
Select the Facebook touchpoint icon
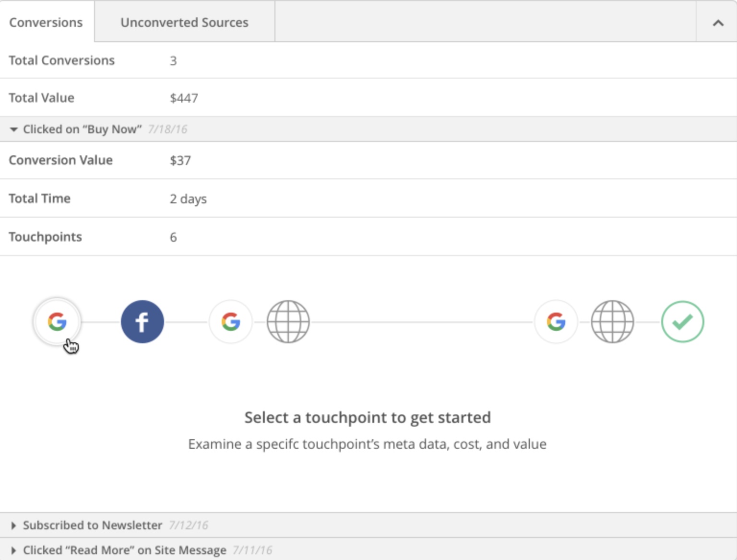coord(143,322)
